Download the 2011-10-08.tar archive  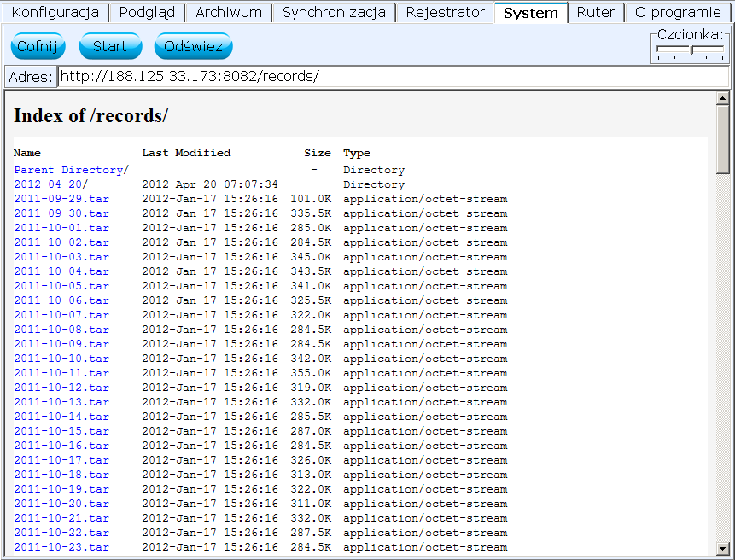click(61, 330)
